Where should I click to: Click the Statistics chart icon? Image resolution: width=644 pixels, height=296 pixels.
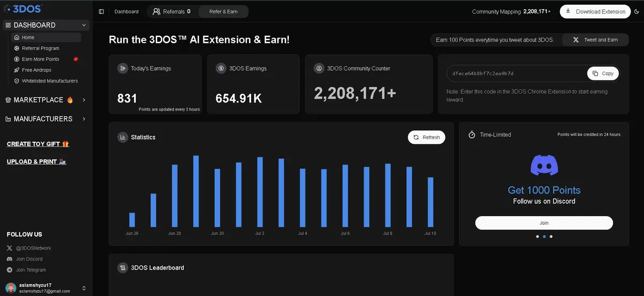[123, 137]
